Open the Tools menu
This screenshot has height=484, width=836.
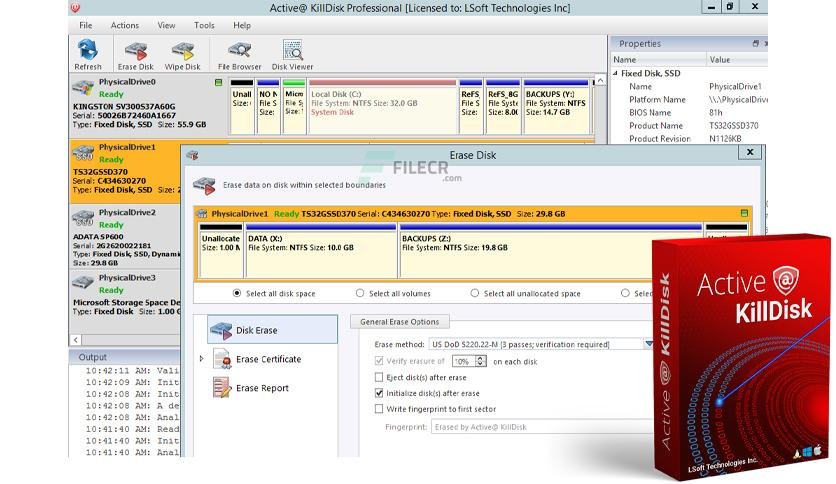204,25
